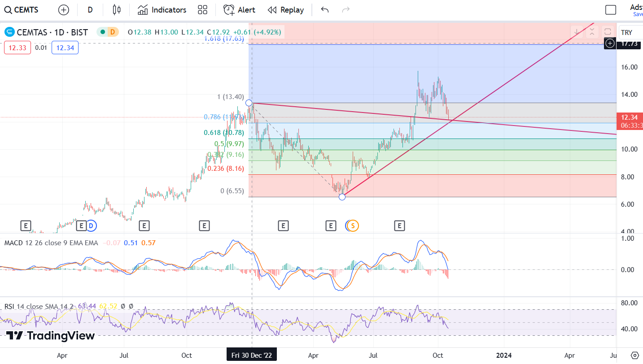Click the Save link under the layout name
The height and width of the screenshot is (364, 643).
(638, 14)
